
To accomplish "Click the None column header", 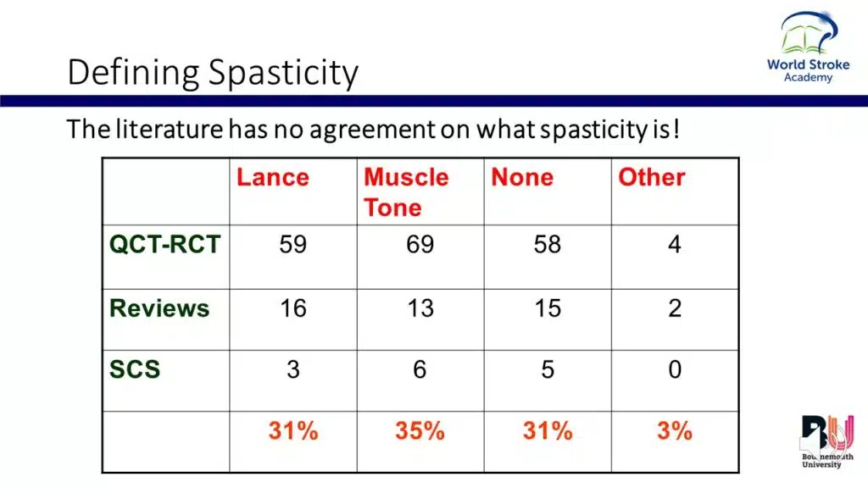I will [x=522, y=178].
